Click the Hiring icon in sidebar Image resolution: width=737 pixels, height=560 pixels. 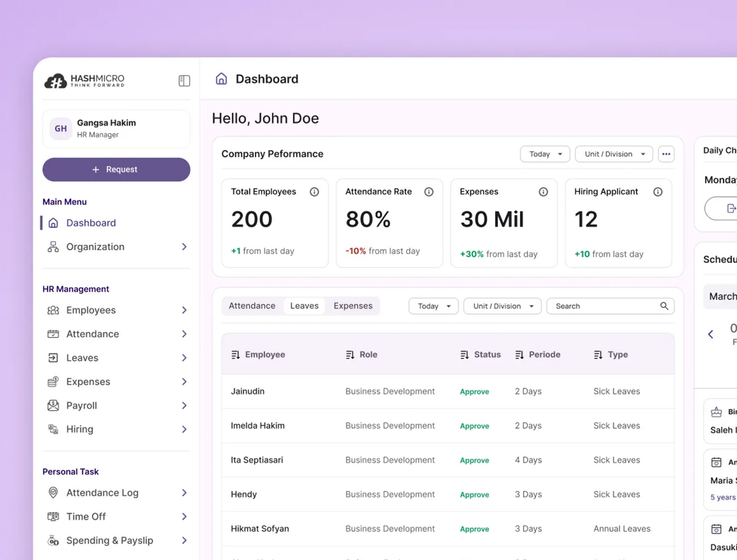(x=53, y=429)
